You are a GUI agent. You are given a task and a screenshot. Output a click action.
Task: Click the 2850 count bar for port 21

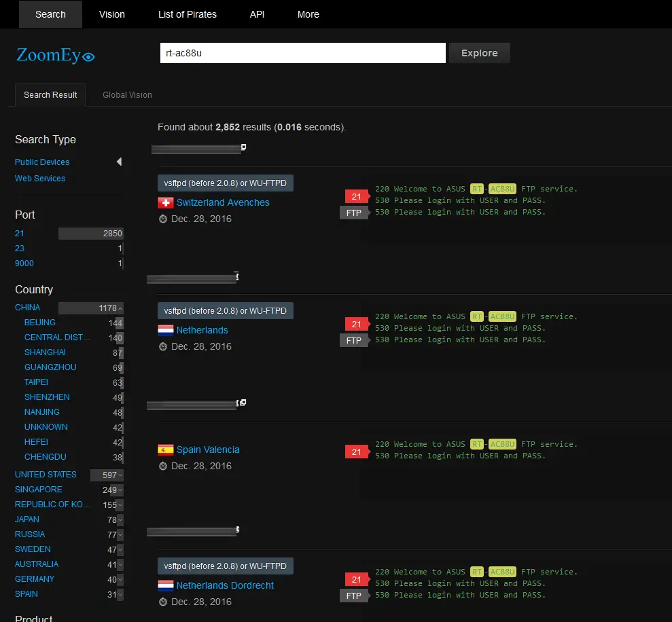(91, 234)
